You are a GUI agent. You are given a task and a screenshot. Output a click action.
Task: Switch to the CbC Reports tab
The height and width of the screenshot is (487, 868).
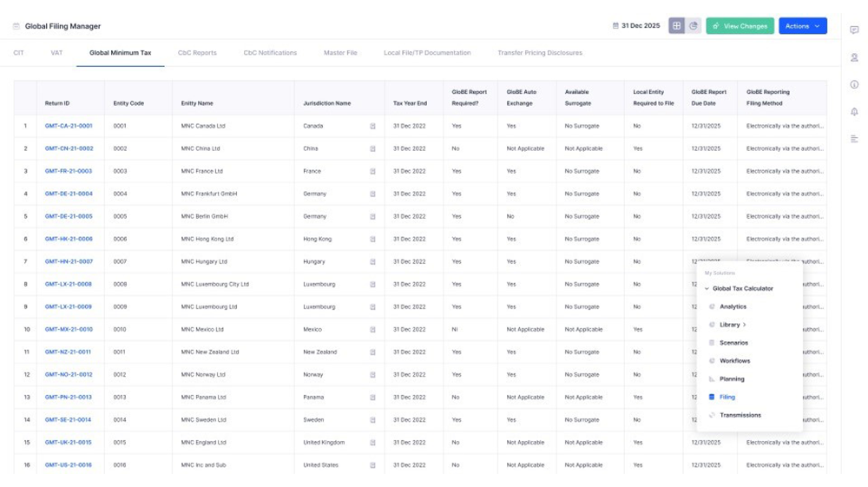[x=197, y=53]
